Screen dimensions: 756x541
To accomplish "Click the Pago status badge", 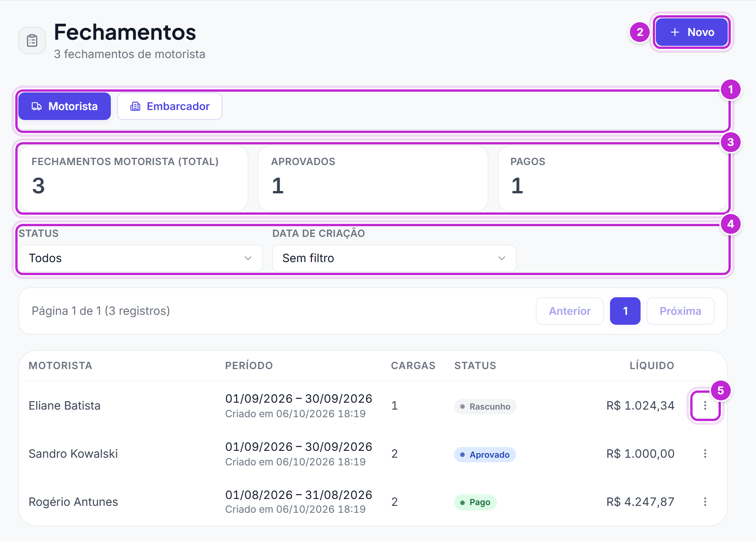I will click(475, 502).
